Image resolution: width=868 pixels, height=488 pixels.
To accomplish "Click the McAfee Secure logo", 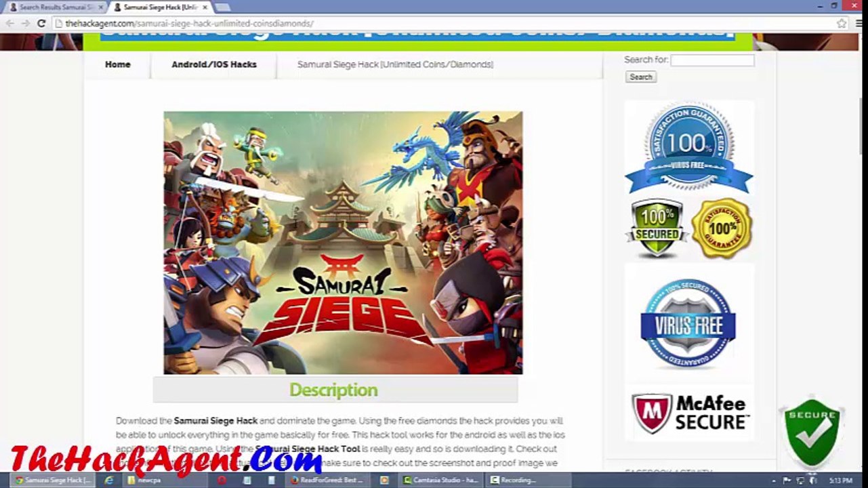I will click(690, 413).
